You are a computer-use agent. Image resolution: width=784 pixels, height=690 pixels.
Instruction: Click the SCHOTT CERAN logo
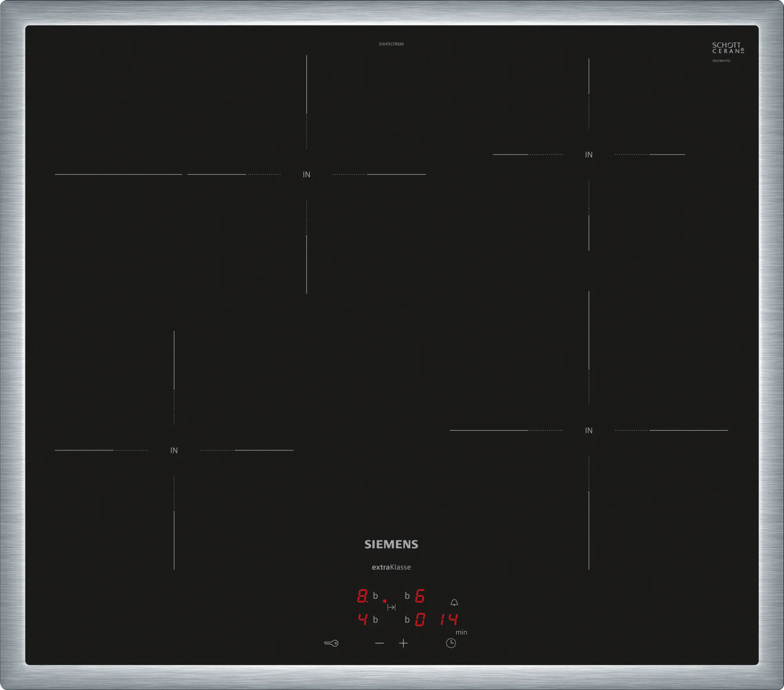[x=728, y=48]
